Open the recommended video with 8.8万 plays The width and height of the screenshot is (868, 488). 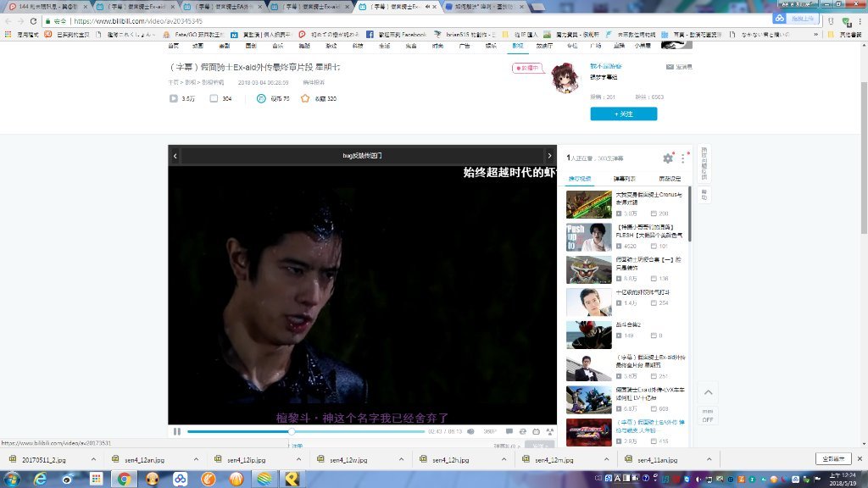[x=588, y=269]
